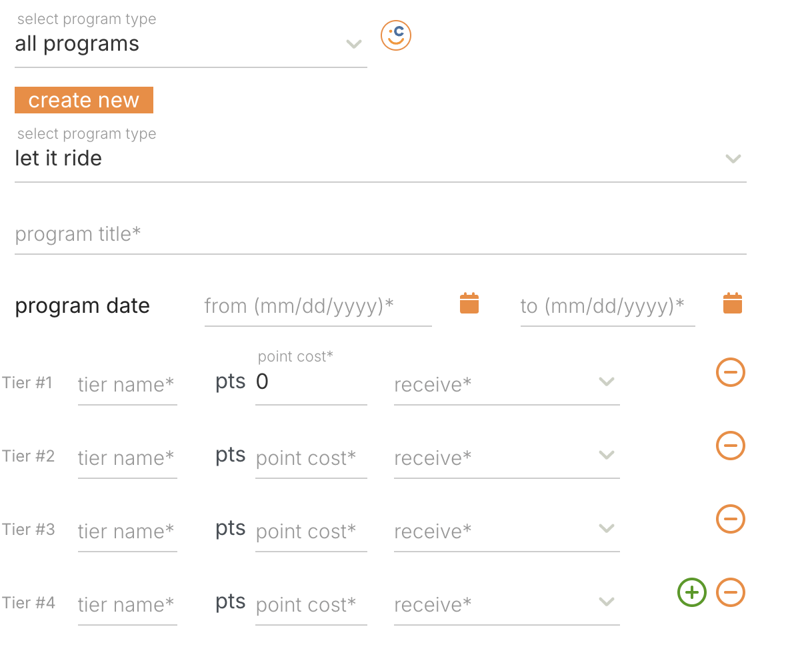Image resolution: width=812 pixels, height=651 pixels.
Task: Click the 'to (mm/dd/yyyy)' date field
Action: (x=607, y=306)
